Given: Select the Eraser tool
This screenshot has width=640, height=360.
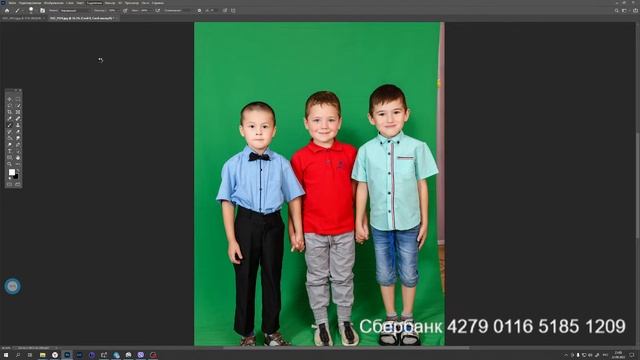Looking at the screenshot, I should tap(18, 131).
